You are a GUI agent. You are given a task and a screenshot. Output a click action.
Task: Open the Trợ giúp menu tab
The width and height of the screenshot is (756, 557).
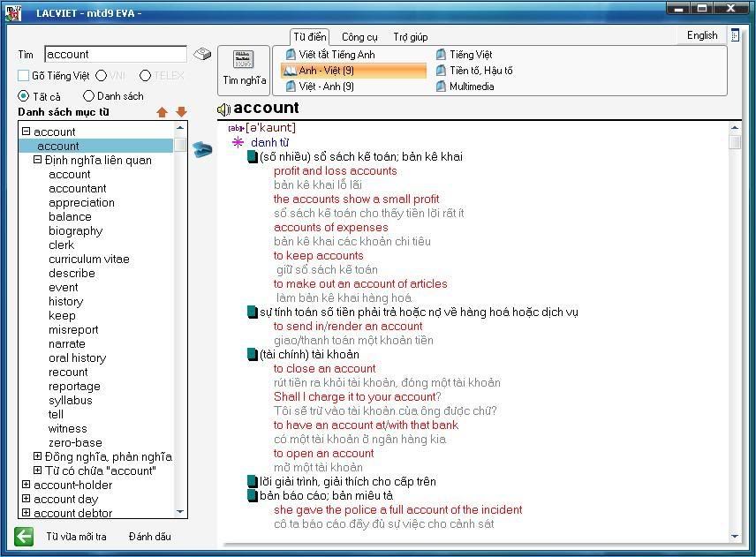click(411, 37)
